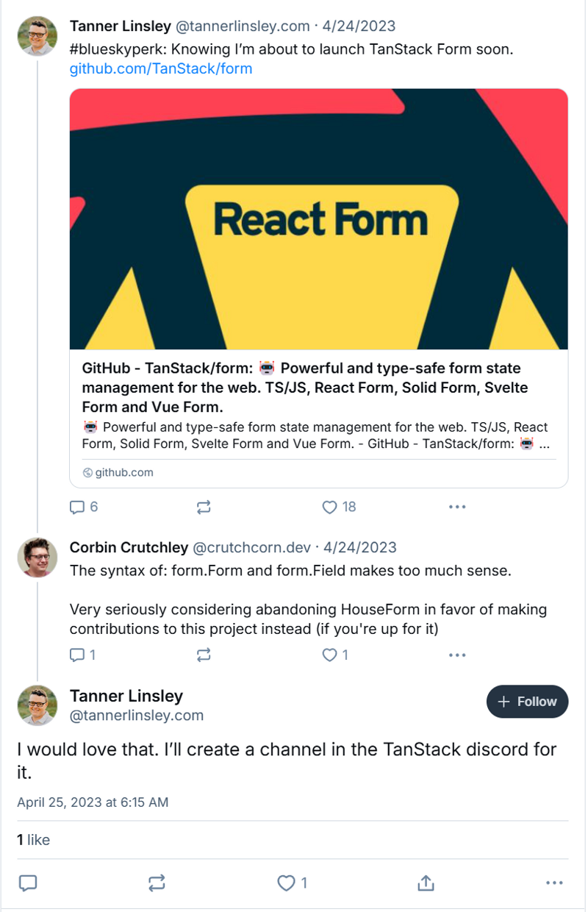588x912 pixels.
Task: Open more options on the bottom reply
Action: (553, 883)
